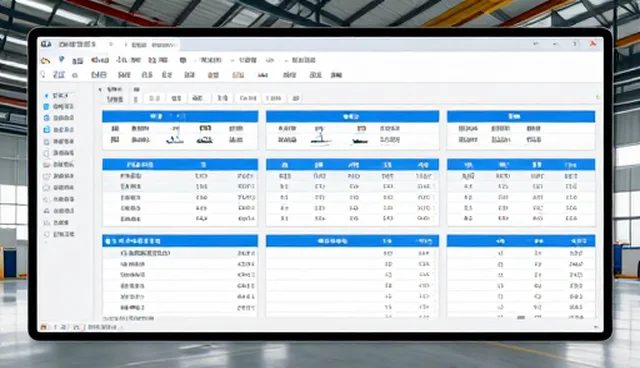
Task: Collapse the filter row using the small triangle arrow
Action: point(100,89)
